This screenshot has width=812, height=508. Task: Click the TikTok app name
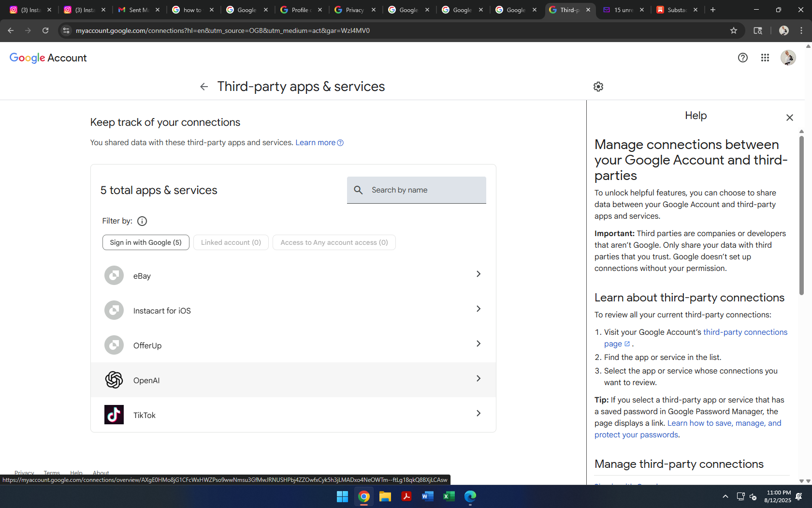click(145, 416)
